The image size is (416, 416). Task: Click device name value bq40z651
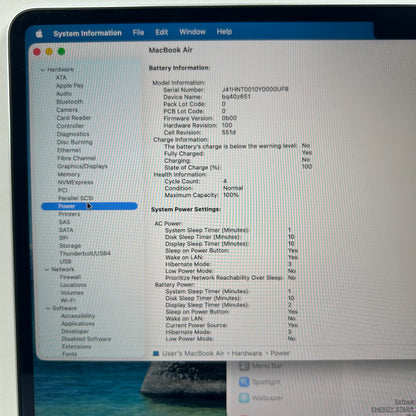[236, 97]
